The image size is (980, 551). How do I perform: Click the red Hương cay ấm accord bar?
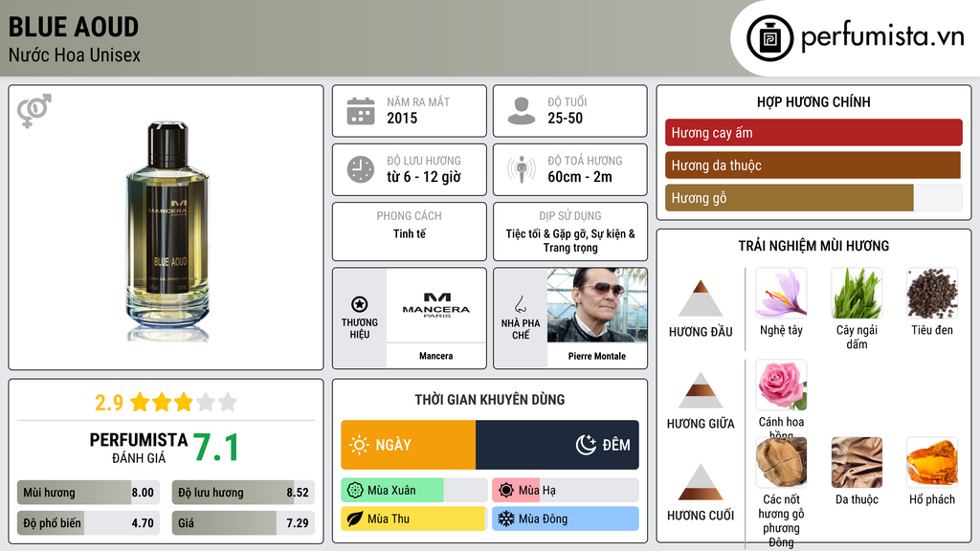(813, 132)
